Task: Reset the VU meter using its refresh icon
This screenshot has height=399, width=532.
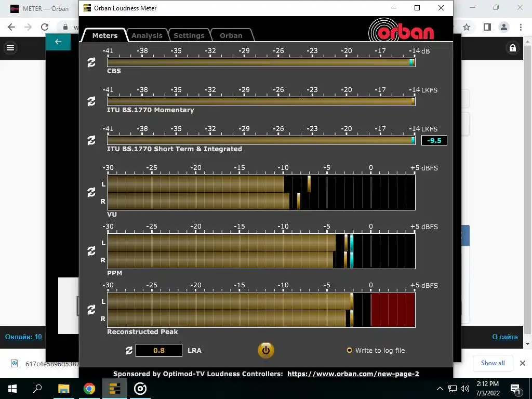Action: tap(91, 192)
